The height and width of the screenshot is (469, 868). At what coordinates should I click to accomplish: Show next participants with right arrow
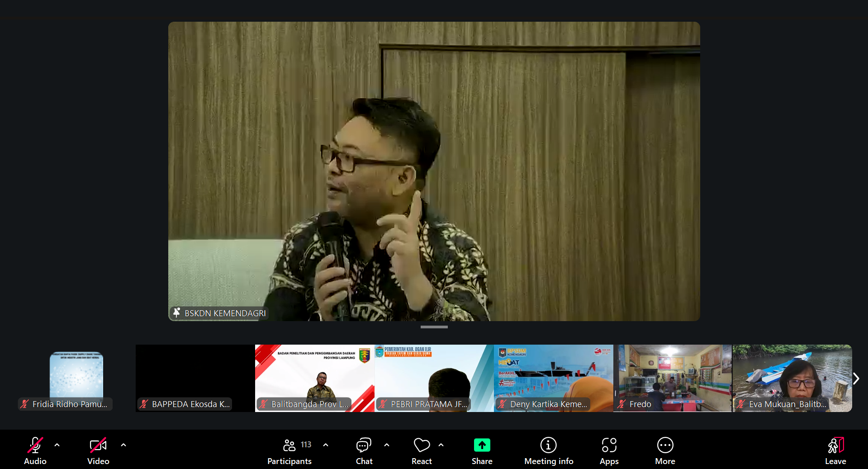click(x=856, y=379)
